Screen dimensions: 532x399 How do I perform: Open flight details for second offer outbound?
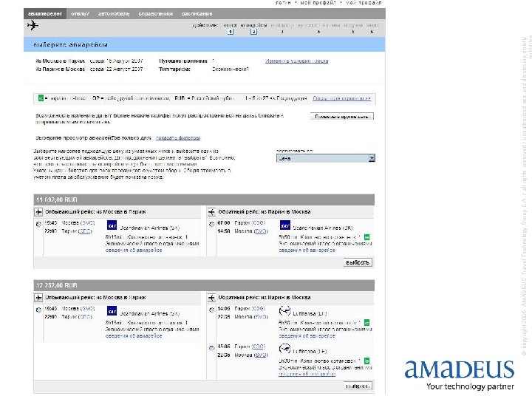[x=134, y=336]
